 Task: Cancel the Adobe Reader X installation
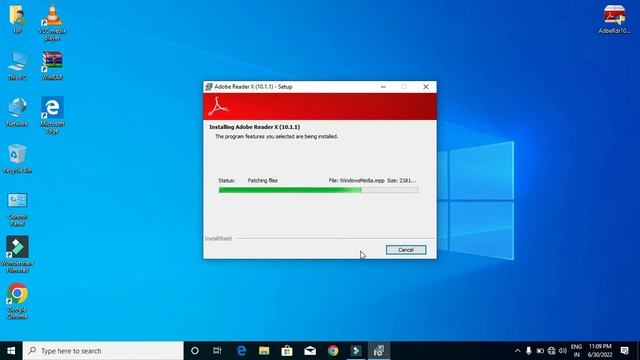point(406,250)
